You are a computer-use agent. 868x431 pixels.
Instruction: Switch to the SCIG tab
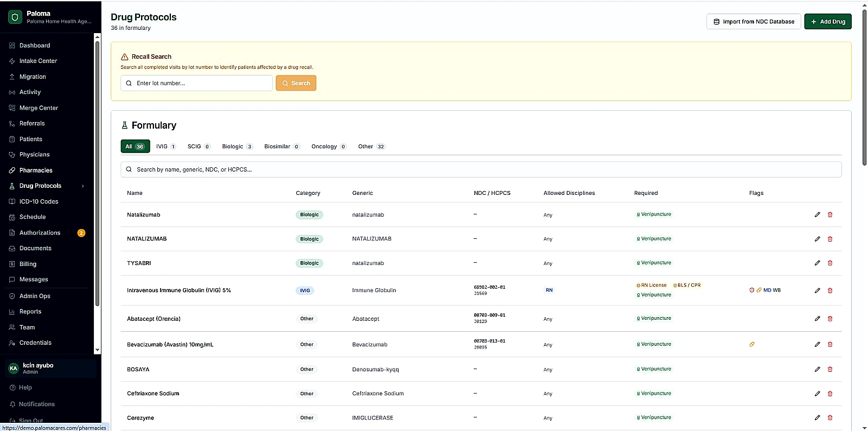199,147
